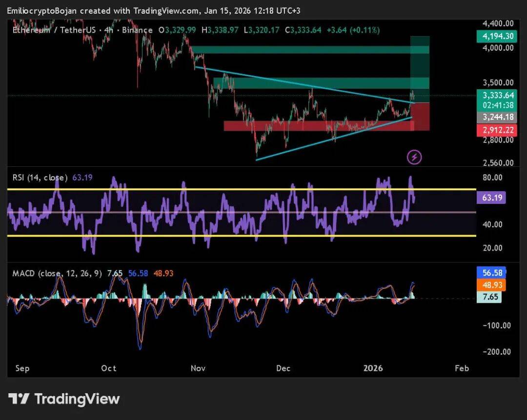Select the green 4,194.30 target price label

pyautogui.click(x=494, y=36)
